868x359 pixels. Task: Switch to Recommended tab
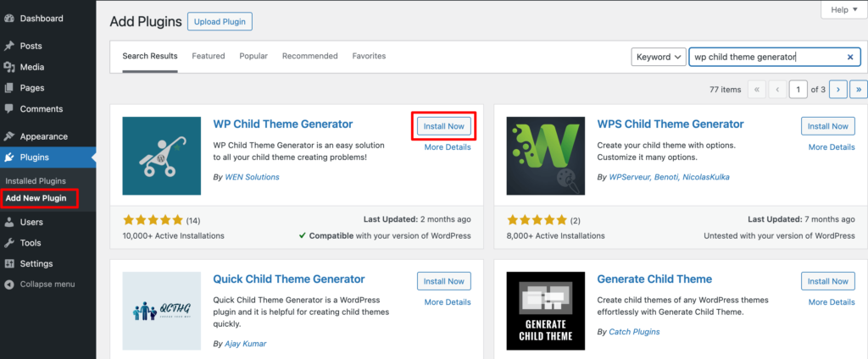310,56
